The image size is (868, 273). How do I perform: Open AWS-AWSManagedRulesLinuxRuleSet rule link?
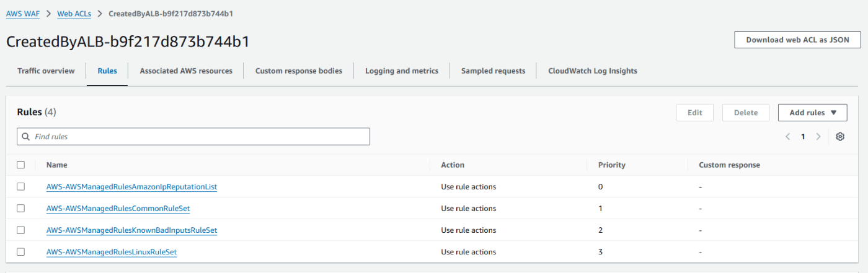click(x=112, y=252)
